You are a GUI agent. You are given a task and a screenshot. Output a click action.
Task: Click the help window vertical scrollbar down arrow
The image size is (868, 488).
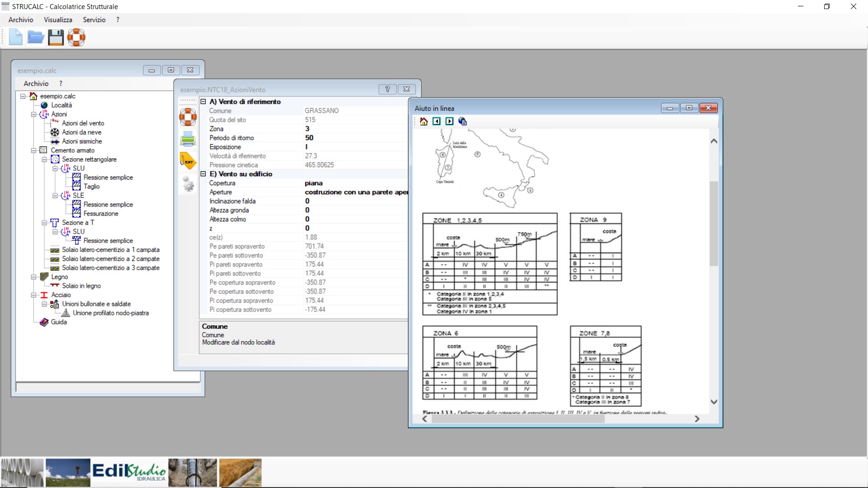(x=714, y=402)
